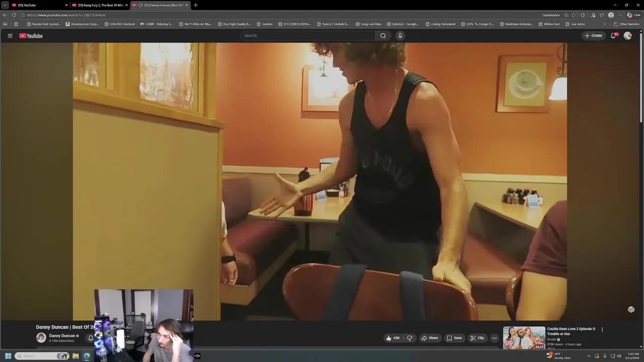
Task: Click the YouTube search input field
Action: click(x=307, y=36)
